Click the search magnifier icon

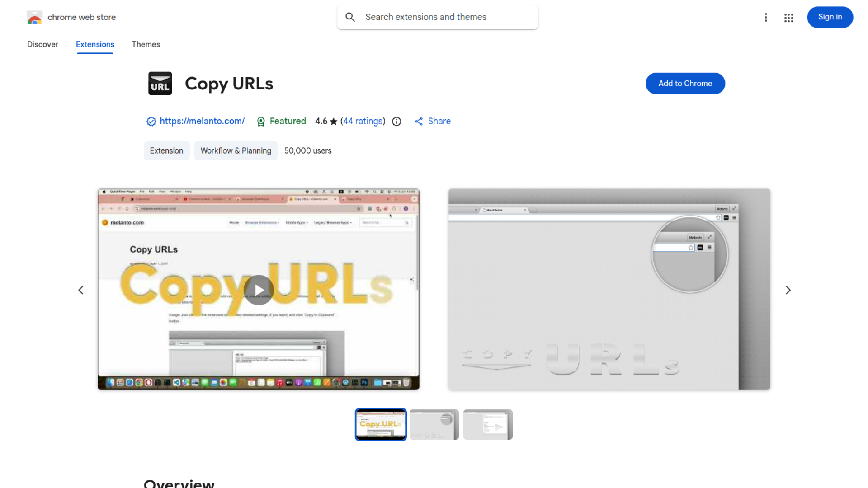[350, 17]
